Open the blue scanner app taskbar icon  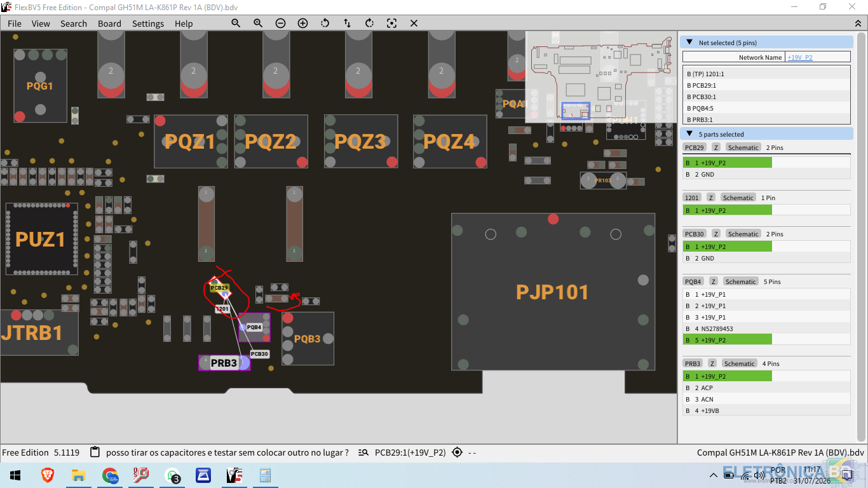click(203, 475)
